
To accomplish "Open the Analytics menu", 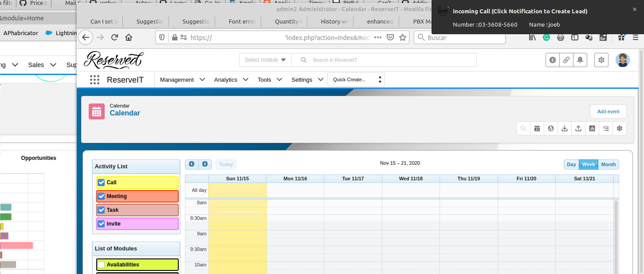I will (231, 80).
